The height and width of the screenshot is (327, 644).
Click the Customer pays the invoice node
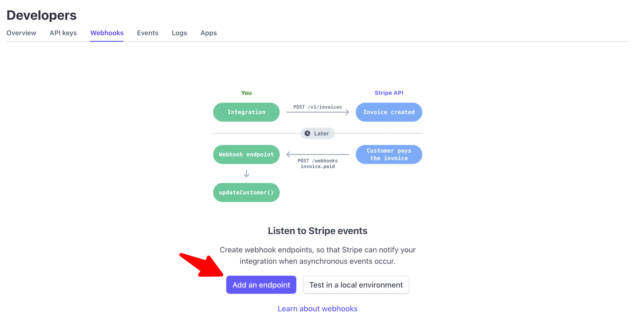tap(389, 154)
